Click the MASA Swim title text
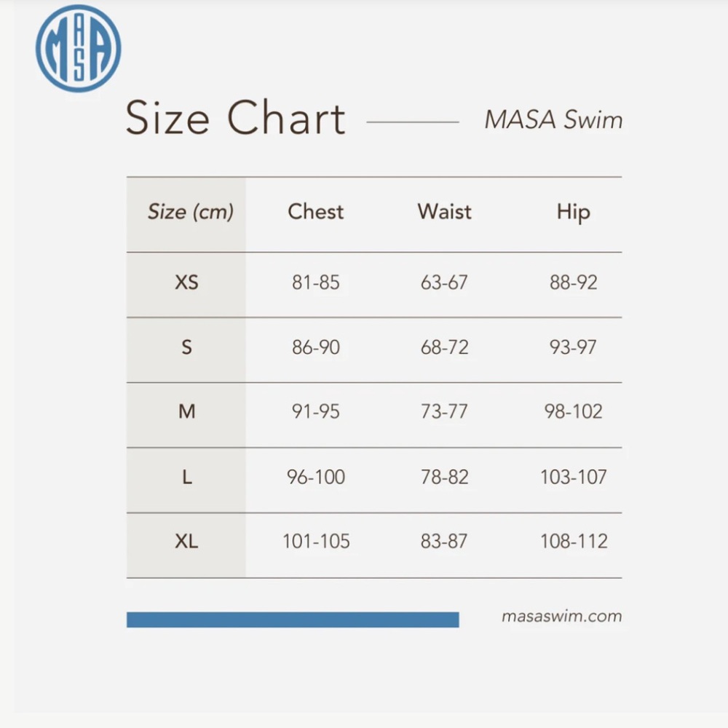The width and height of the screenshot is (728, 728). (x=553, y=120)
